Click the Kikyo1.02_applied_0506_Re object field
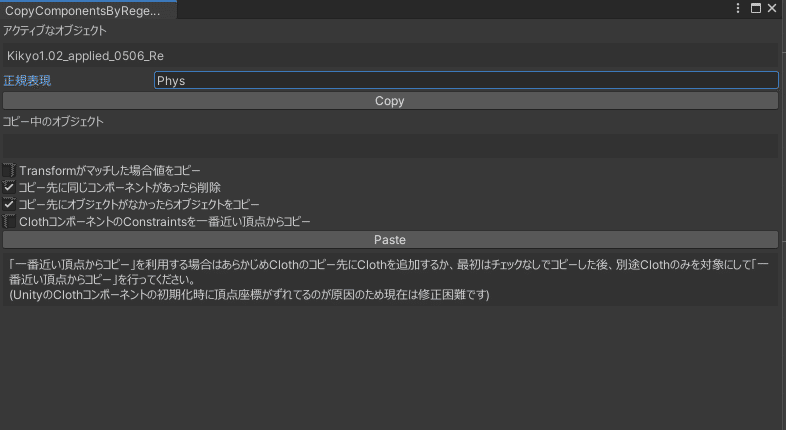Viewport: 786px width, 430px height. tap(390, 56)
